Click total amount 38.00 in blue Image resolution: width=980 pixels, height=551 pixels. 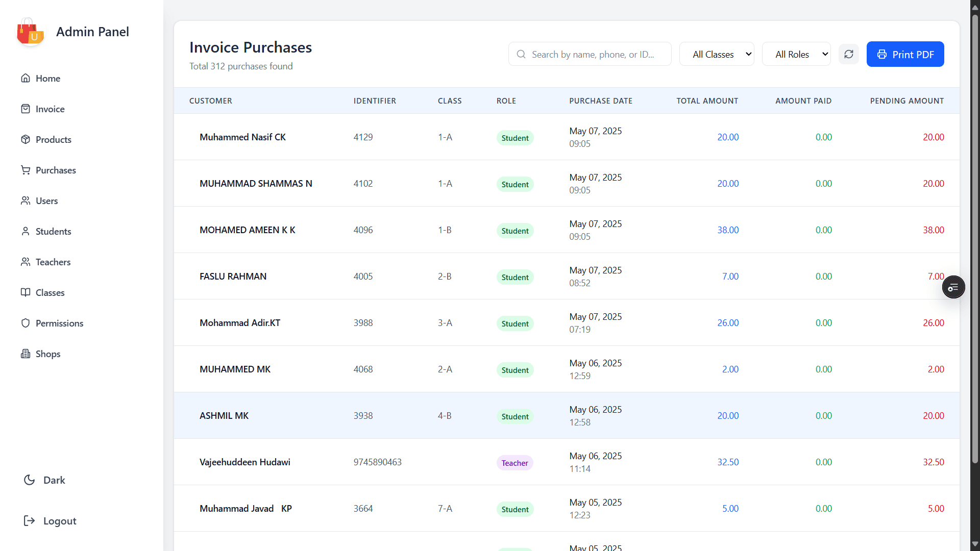(728, 230)
